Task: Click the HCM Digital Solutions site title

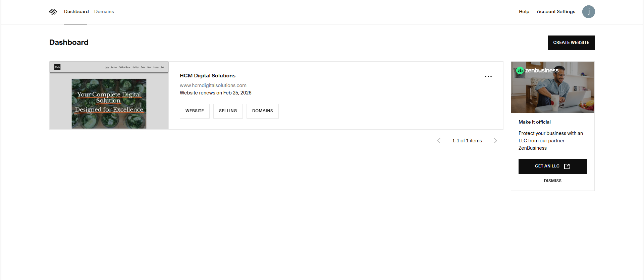Action: [x=208, y=76]
